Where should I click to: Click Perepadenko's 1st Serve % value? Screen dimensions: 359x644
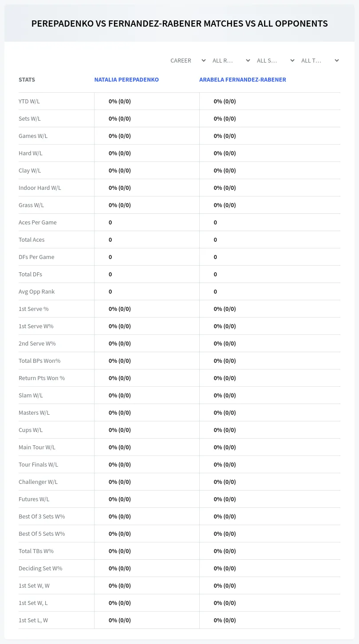[x=120, y=309]
